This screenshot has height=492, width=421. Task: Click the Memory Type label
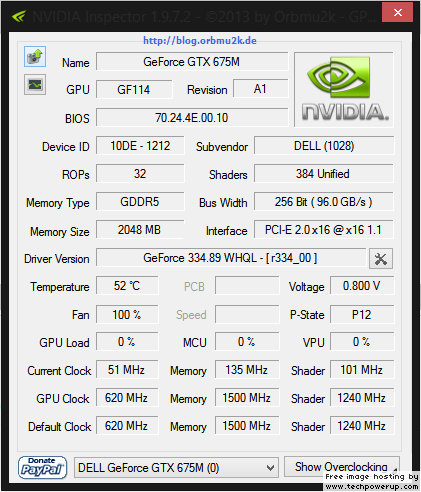pyautogui.click(x=58, y=203)
